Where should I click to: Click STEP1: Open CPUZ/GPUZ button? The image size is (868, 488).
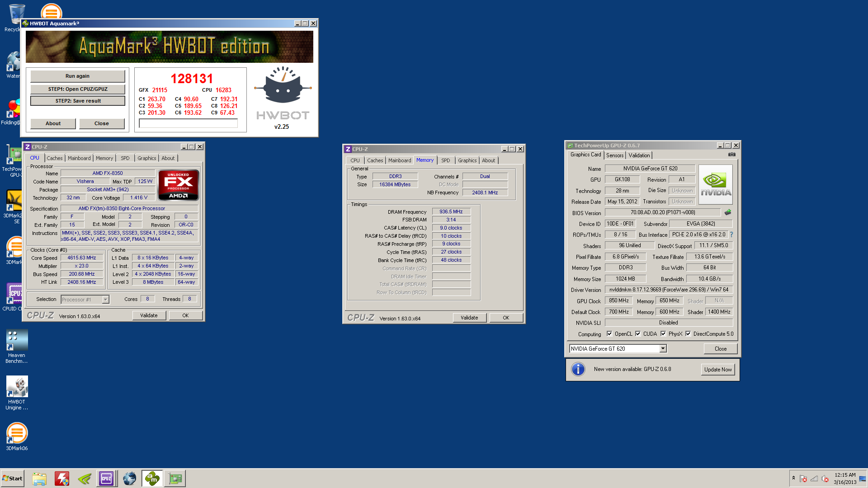78,89
